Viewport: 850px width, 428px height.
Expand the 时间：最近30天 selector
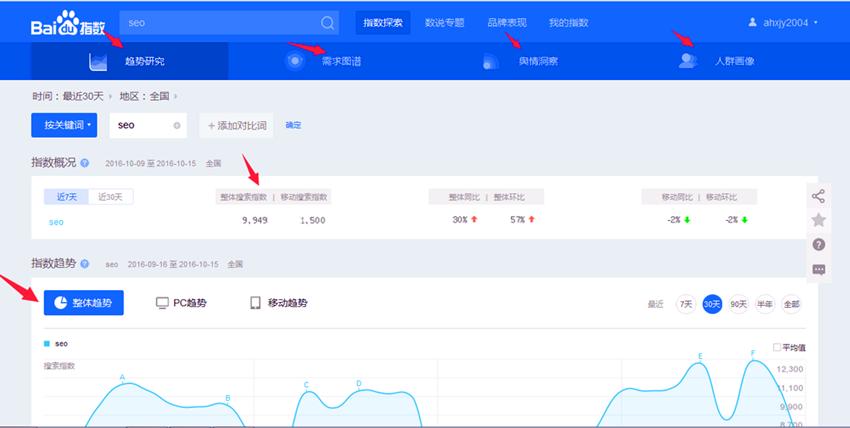pos(72,96)
